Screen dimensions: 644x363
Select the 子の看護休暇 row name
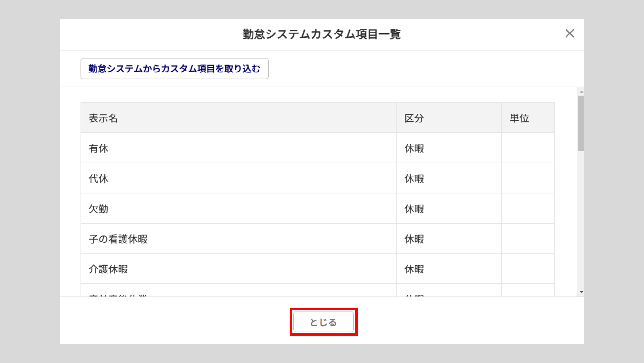click(118, 239)
